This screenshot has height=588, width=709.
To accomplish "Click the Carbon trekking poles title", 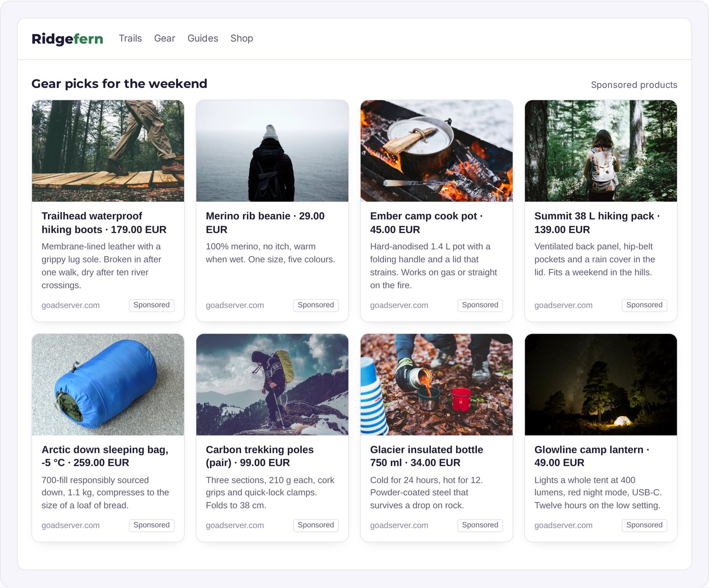I will [260, 456].
